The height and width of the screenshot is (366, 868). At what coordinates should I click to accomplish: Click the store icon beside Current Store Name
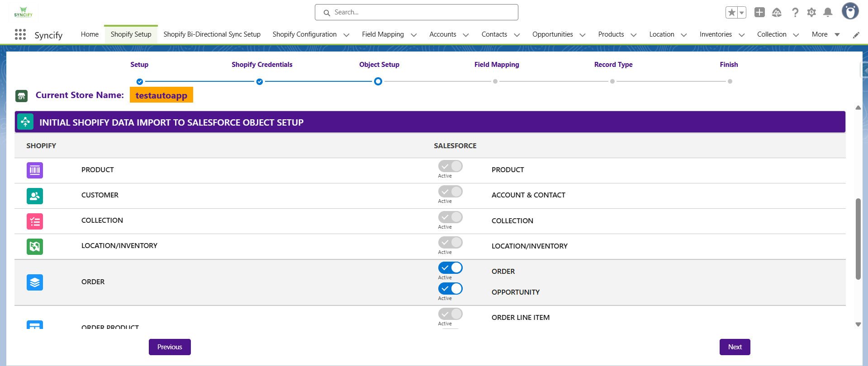click(x=21, y=96)
